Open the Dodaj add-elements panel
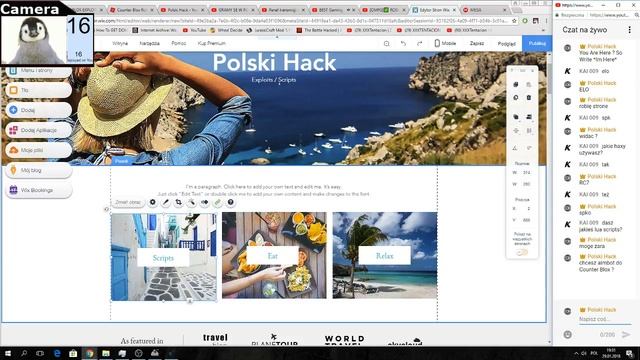Viewport: 640px width, 360px height. [39, 110]
